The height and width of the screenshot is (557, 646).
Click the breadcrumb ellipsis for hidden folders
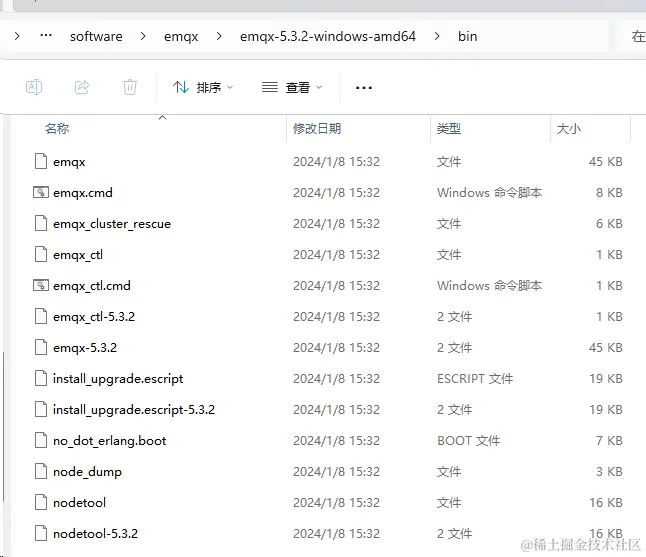coord(46,36)
